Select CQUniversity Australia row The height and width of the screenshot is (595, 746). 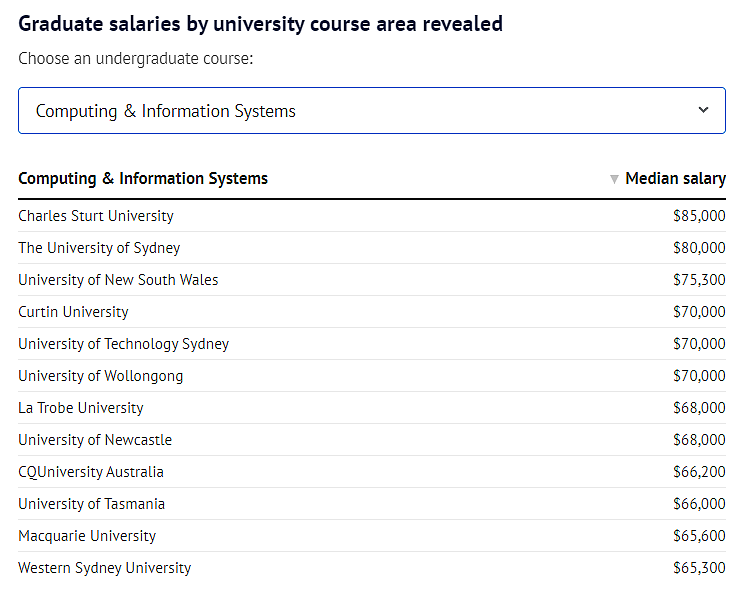point(372,472)
